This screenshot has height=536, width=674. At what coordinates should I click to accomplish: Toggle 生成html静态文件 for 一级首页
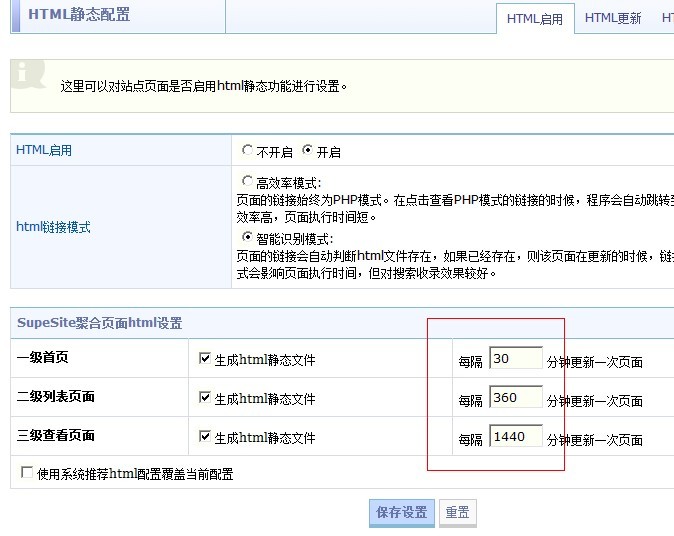pyautogui.click(x=205, y=358)
